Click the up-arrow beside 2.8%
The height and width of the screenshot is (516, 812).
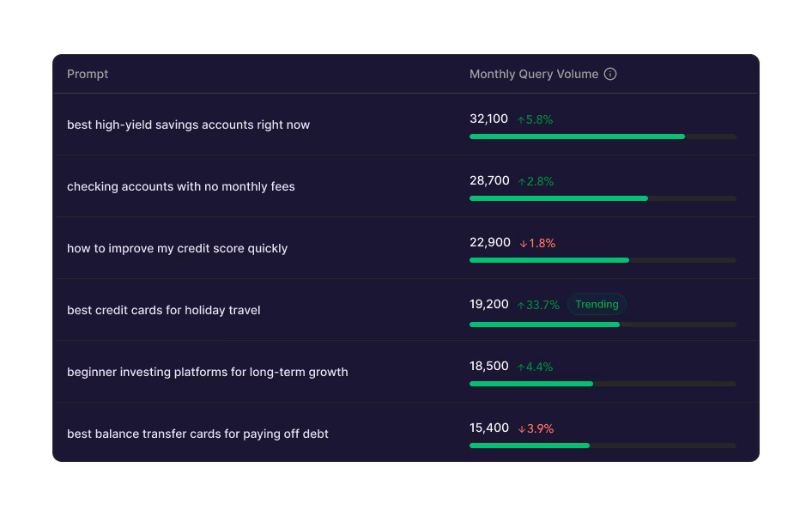pyautogui.click(x=520, y=181)
